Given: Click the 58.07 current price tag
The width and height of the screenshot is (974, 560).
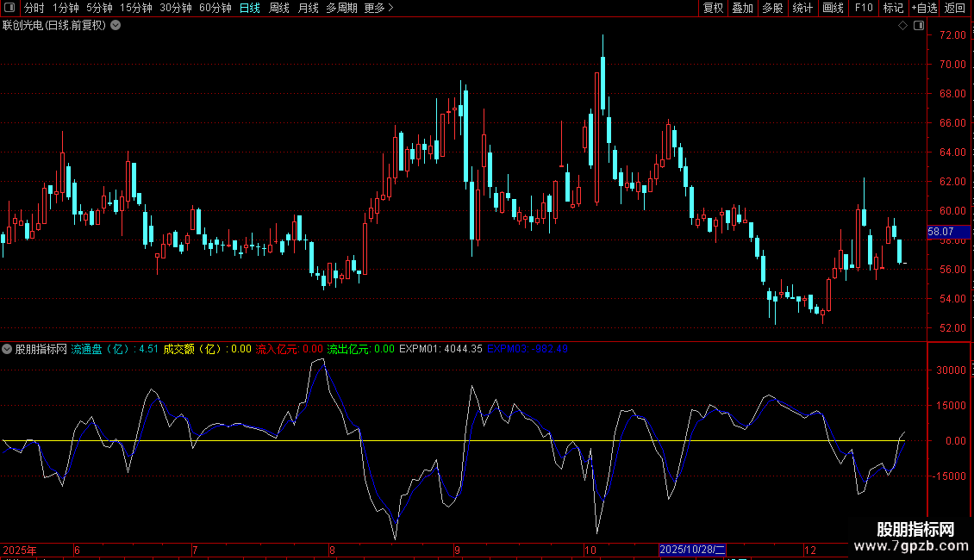Looking at the screenshot, I should click(x=948, y=232).
